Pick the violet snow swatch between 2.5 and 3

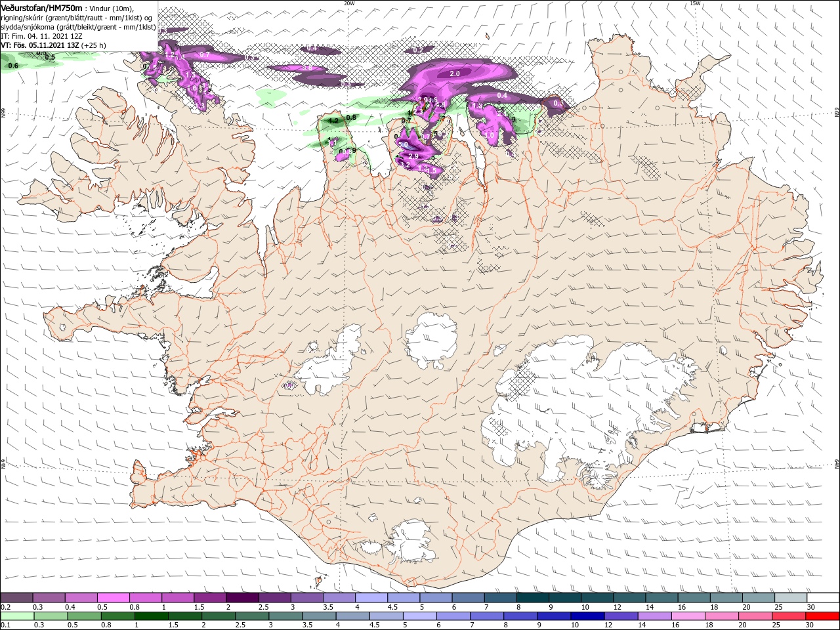click(x=274, y=598)
